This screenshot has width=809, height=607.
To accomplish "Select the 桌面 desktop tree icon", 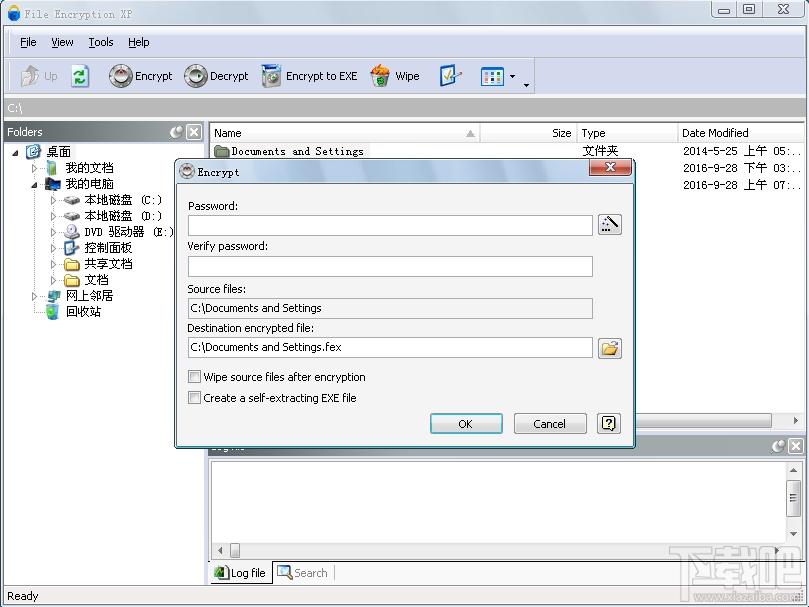I will click(34, 151).
